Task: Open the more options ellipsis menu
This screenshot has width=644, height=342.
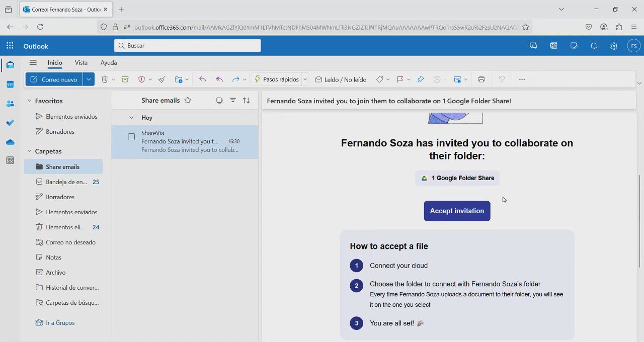Action: point(522,79)
